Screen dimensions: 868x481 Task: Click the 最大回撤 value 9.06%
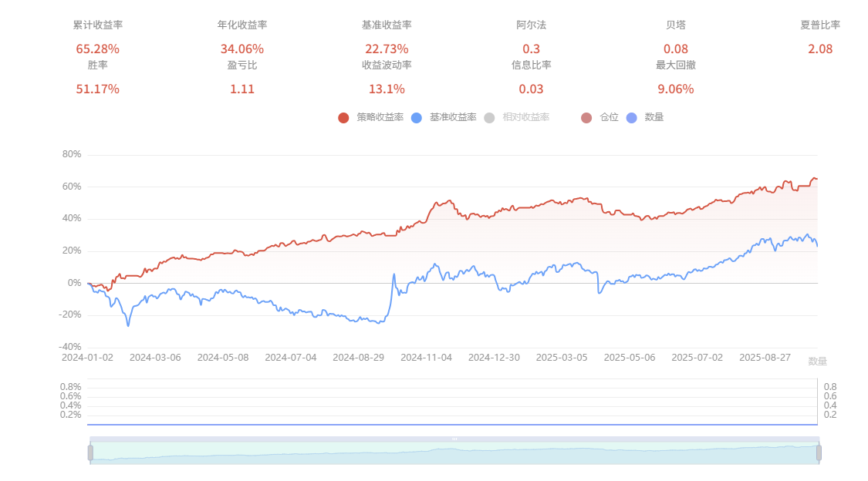[x=675, y=89]
